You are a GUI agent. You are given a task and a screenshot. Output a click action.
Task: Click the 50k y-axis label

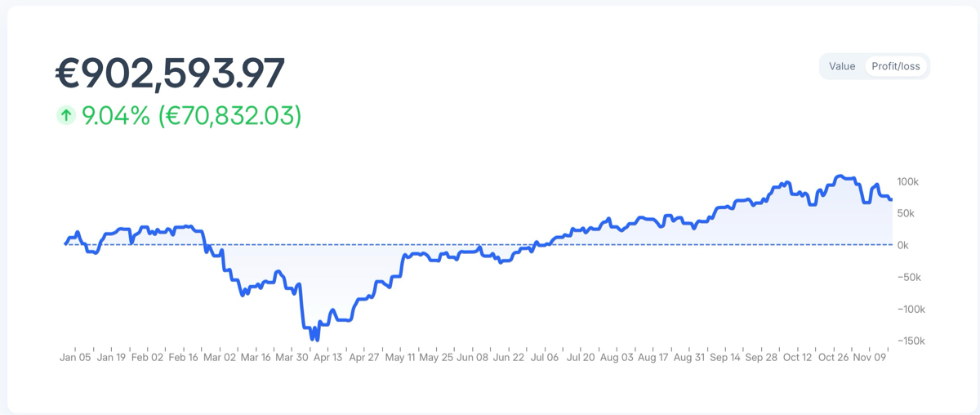click(906, 213)
